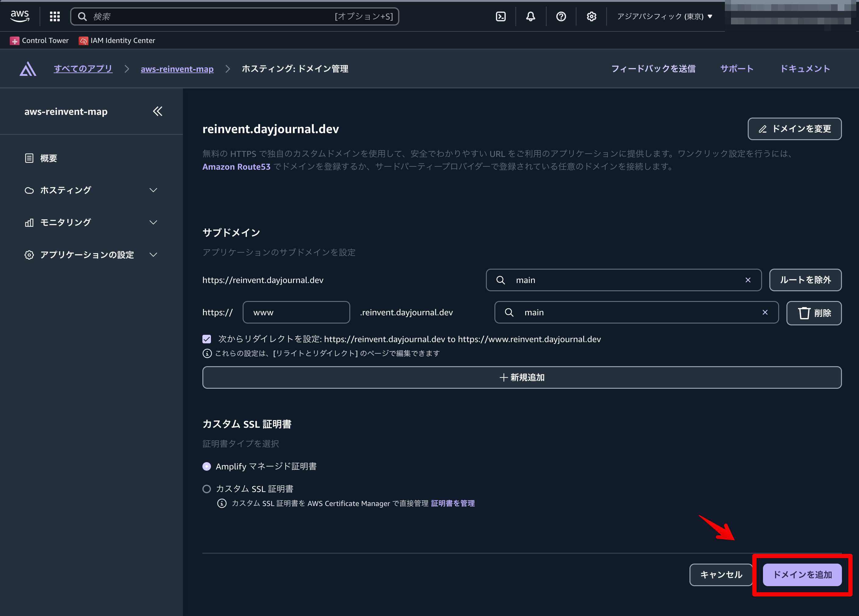
Task: Uncheck the redirect setup checkbox
Action: point(207,339)
